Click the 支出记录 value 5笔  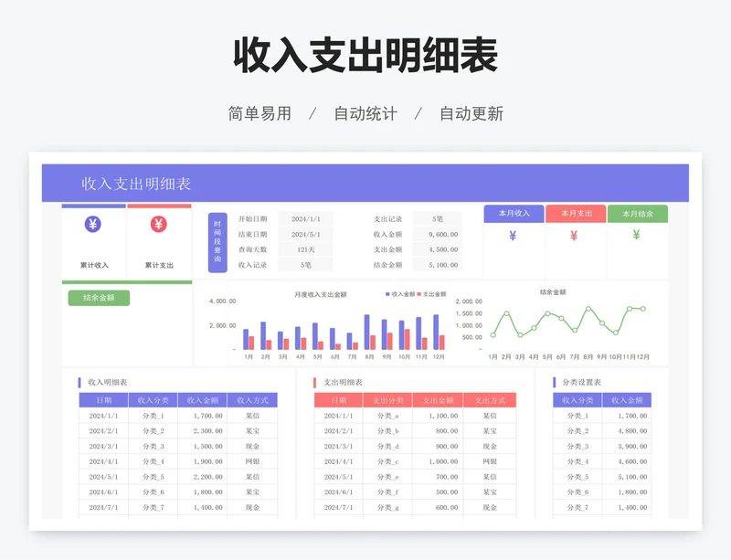click(x=438, y=219)
